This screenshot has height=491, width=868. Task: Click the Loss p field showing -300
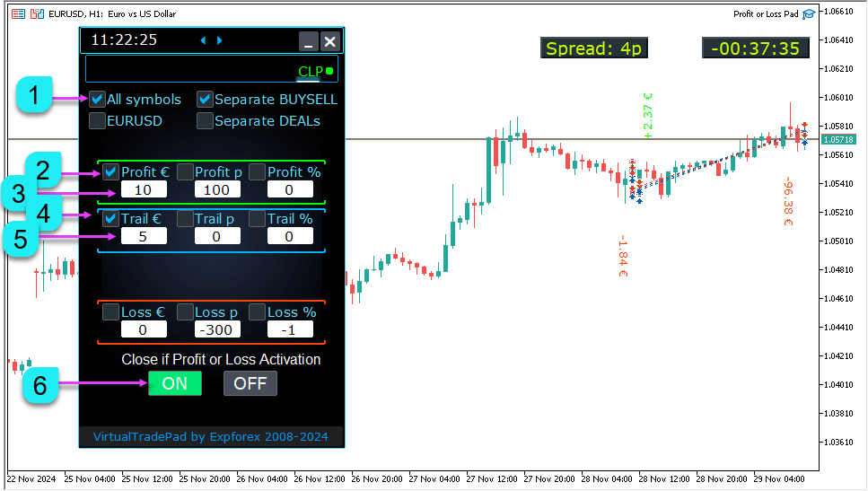(217, 329)
